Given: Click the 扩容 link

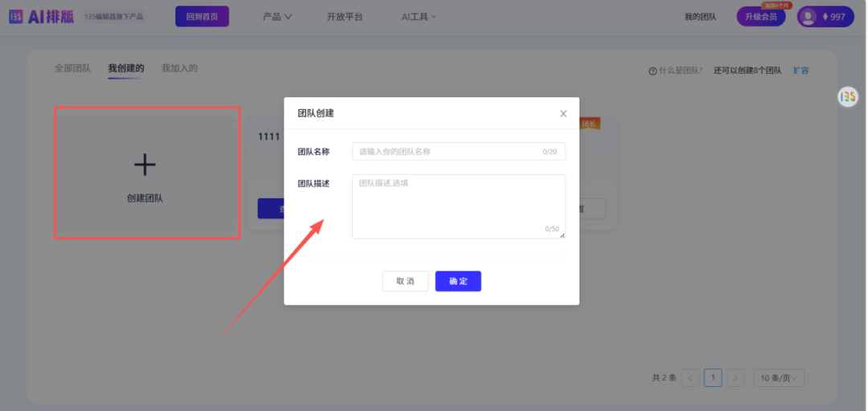Looking at the screenshot, I should pyautogui.click(x=801, y=71).
